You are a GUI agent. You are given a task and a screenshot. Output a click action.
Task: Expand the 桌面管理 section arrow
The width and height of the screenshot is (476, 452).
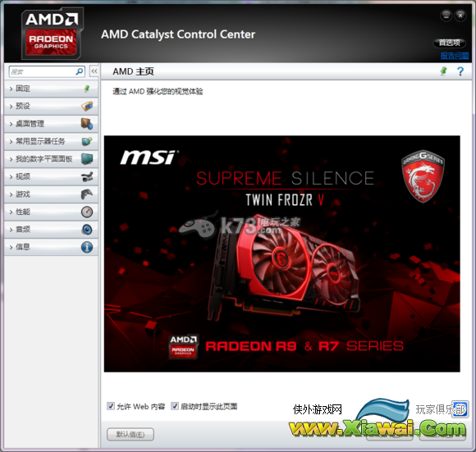(x=11, y=124)
